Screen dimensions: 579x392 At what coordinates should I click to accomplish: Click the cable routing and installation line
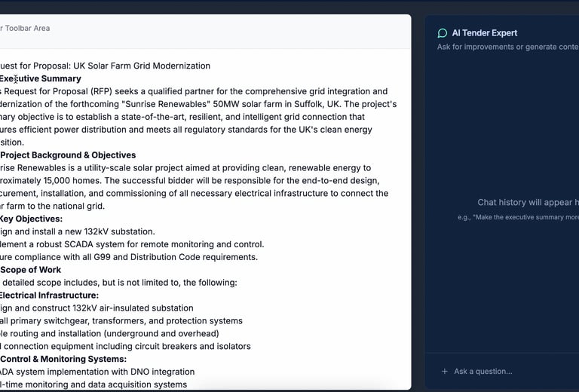click(109, 333)
